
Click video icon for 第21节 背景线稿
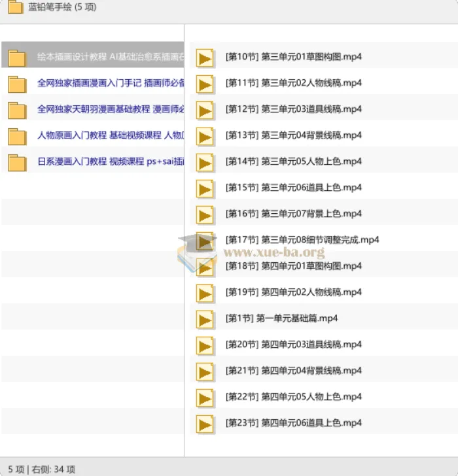click(x=205, y=372)
